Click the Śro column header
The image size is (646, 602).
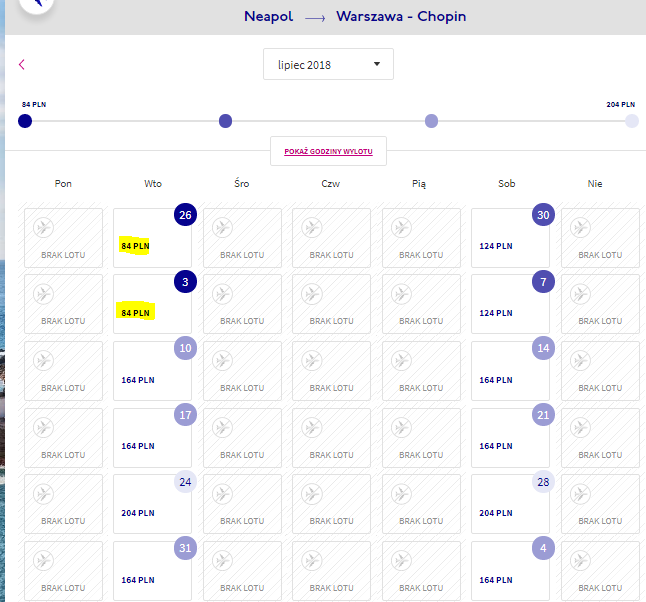tap(242, 183)
